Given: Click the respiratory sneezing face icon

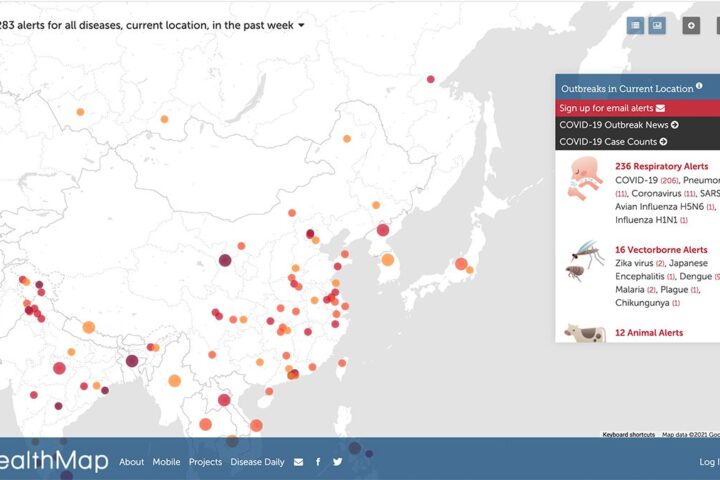Looking at the screenshot, I should 585,178.
